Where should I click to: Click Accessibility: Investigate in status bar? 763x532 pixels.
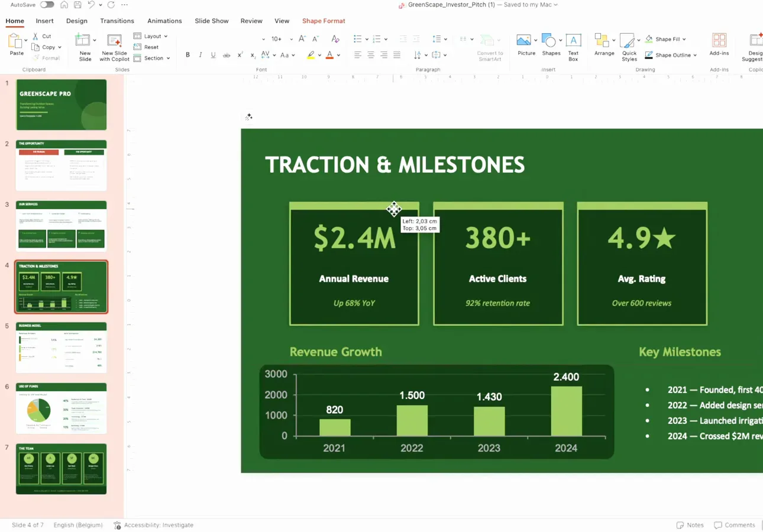(153, 525)
